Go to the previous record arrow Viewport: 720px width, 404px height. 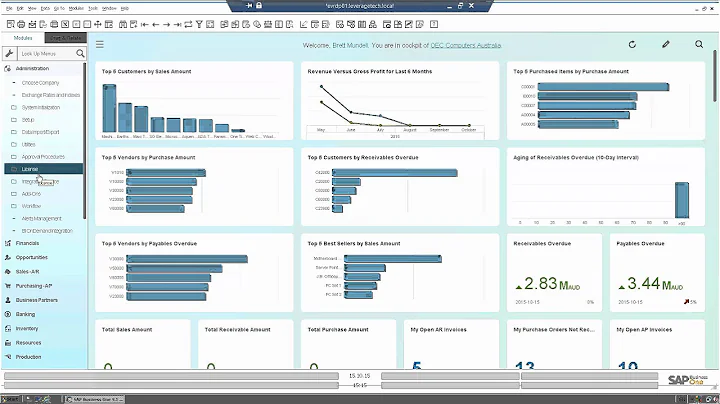pyautogui.click(x=156, y=24)
